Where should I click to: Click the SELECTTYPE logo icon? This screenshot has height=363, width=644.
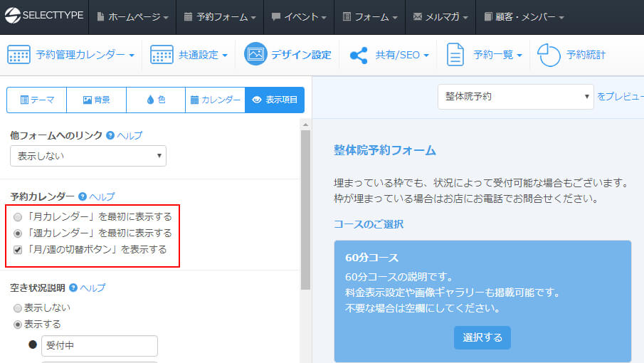(x=12, y=16)
